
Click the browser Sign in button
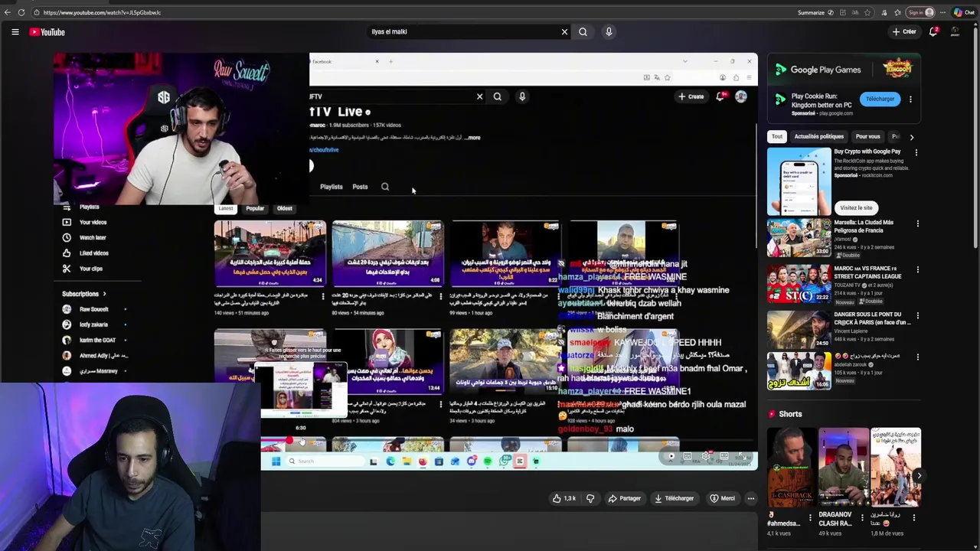[921, 12]
